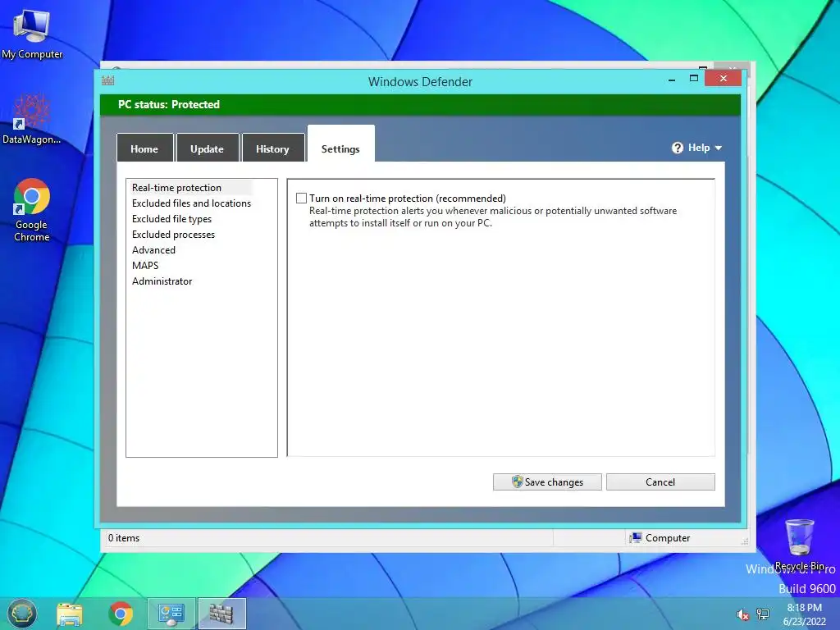Click the Computer icon in status bar
The height and width of the screenshot is (630, 840).
pyautogui.click(x=636, y=538)
